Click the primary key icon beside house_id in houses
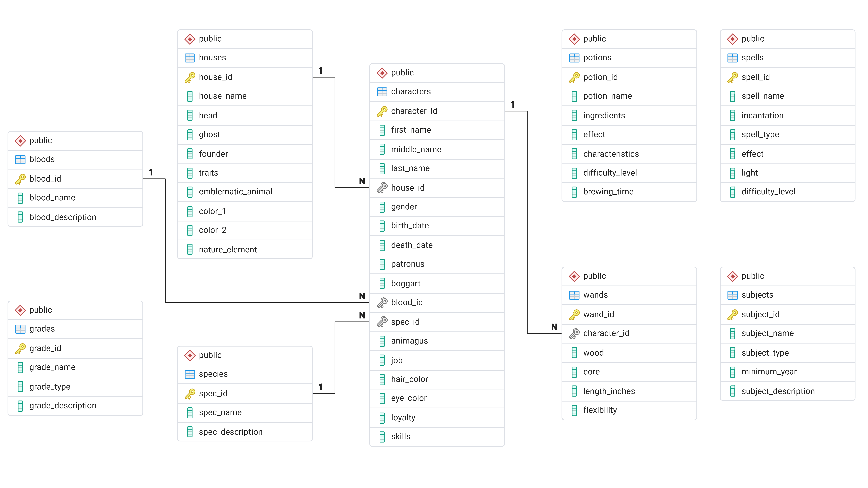 coord(190,77)
